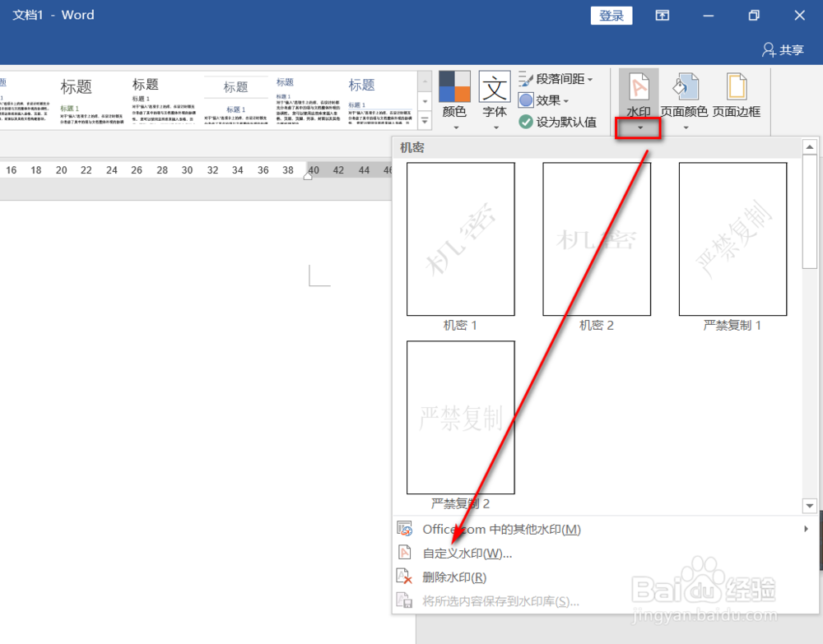Click ruler number 30
This screenshot has width=823, height=644.
tap(188, 170)
